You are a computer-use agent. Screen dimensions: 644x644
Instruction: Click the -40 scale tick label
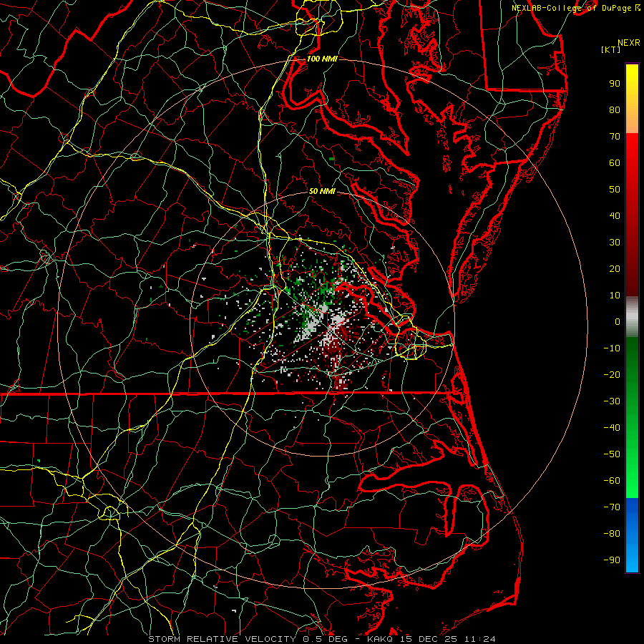click(612, 428)
